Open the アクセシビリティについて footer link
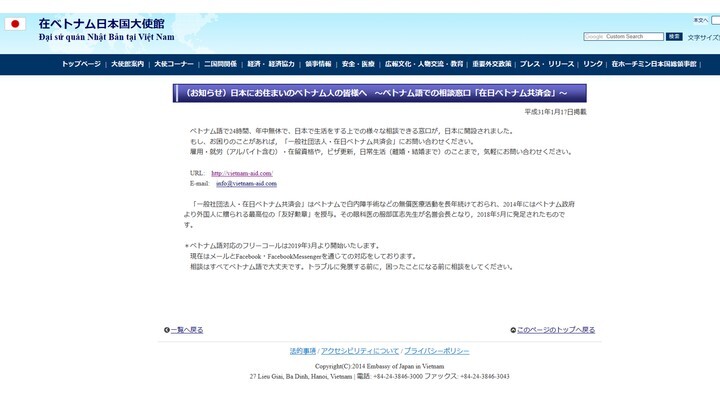Image resolution: width=720 pixels, height=405 pixels. 360,351
